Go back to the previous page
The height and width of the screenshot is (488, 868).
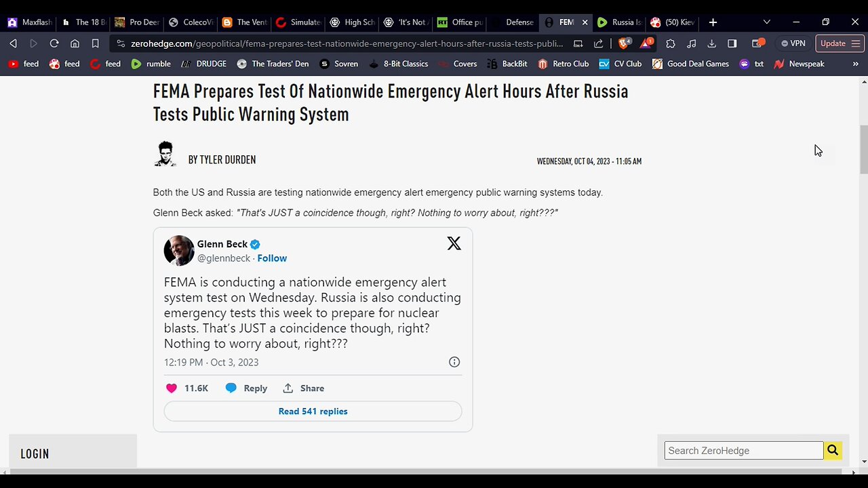[x=13, y=43]
